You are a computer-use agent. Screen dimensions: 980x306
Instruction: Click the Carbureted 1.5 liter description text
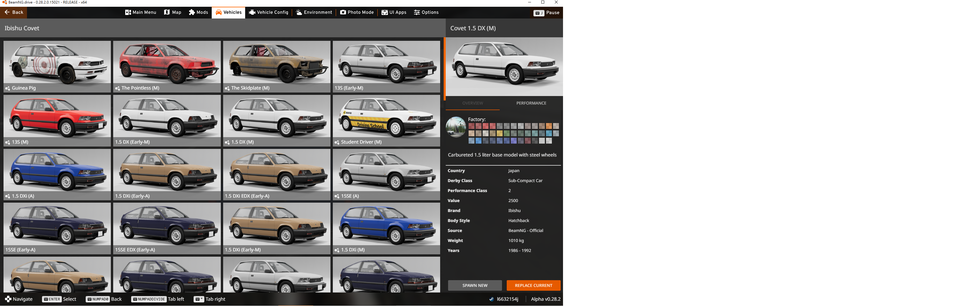(502, 155)
